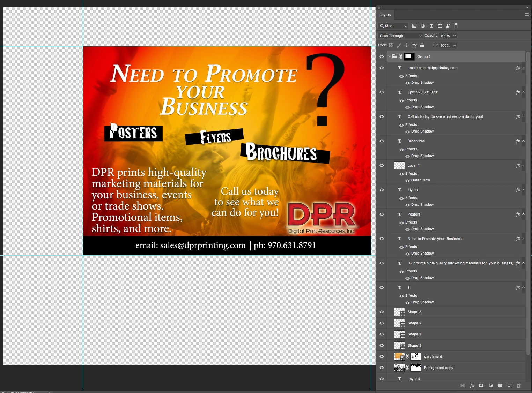Open fx styles on email text layer
Viewport: 532px width, 393px height.
(x=518, y=68)
